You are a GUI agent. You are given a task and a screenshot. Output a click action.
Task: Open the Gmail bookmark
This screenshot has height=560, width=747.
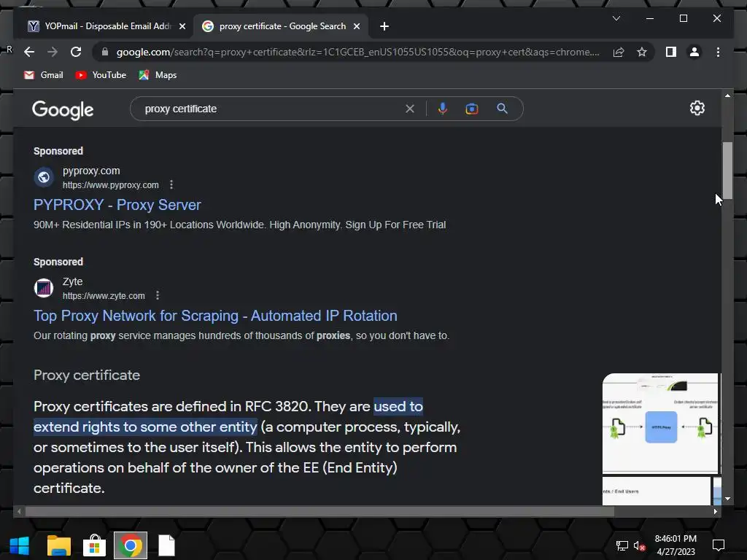(x=43, y=75)
